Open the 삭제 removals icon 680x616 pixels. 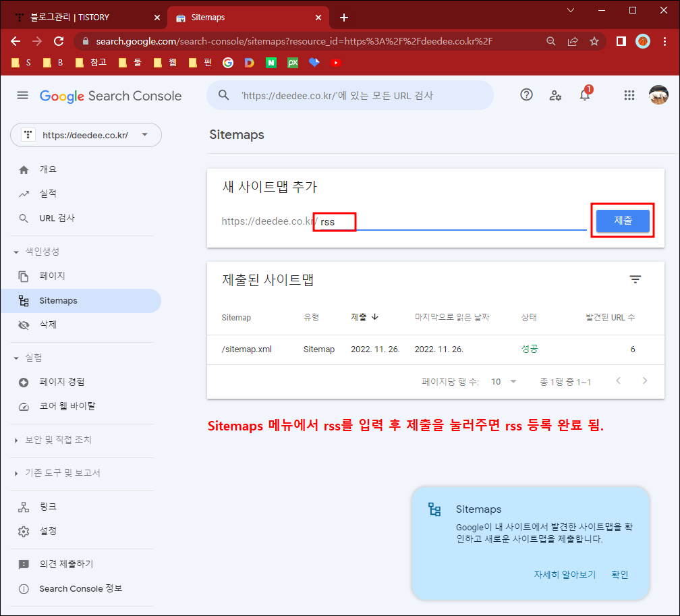pos(24,325)
